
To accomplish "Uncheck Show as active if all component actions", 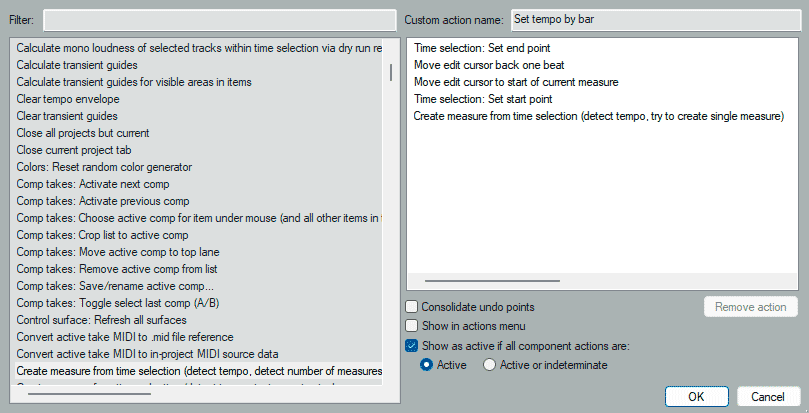I will [x=412, y=345].
